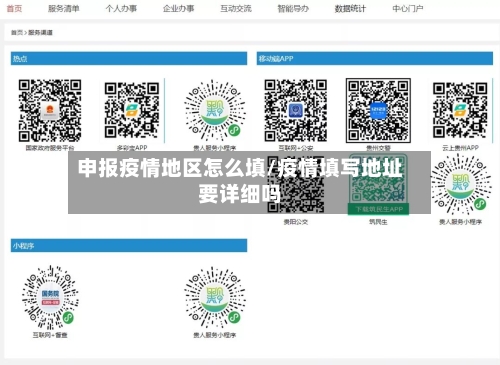The height and width of the screenshot is (365, 500).
Task: Click the 云上贵州APP QR code image
Action: 460,110
